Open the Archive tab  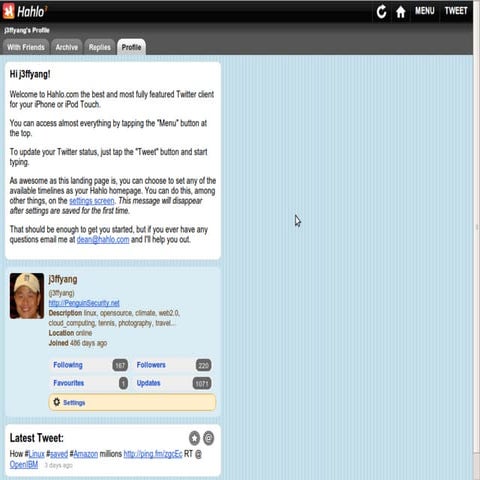point(67,47)
